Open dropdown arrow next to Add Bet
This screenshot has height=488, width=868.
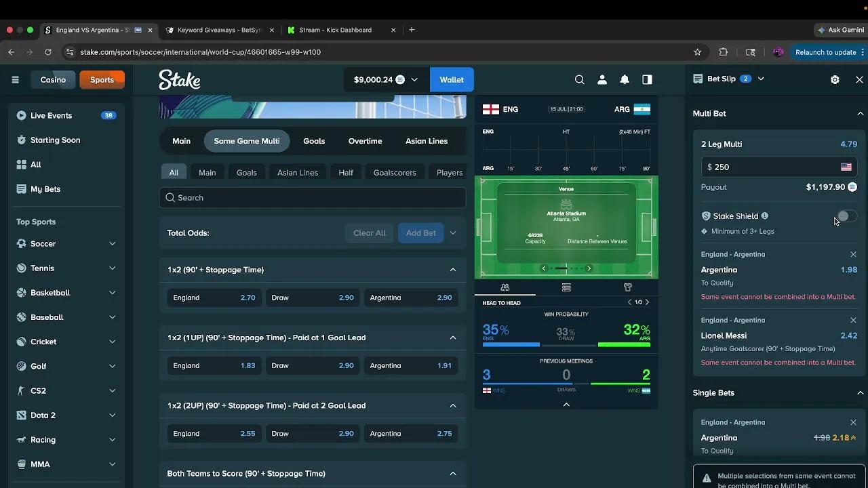point(453,233)
